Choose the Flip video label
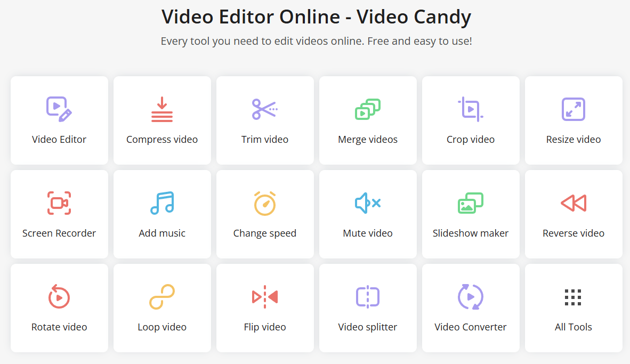 pyautogui.click(x=265, y=327)
